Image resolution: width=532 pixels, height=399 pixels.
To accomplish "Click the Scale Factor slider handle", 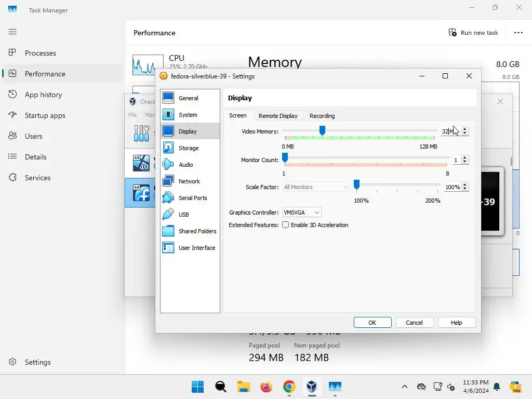I will click(356, 184).
